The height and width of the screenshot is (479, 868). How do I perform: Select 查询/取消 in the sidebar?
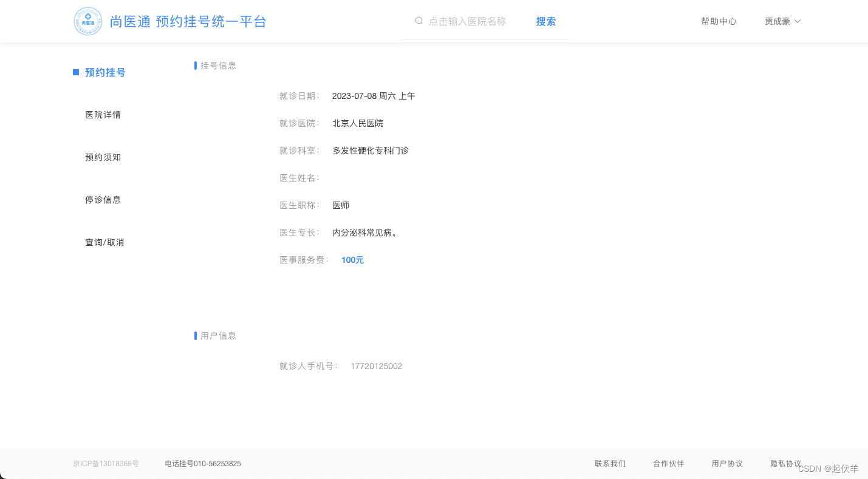click(104, 242)
